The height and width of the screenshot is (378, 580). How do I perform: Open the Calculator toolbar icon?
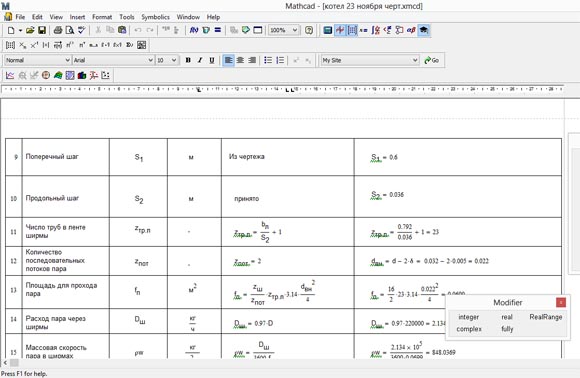tap(328, 30)
